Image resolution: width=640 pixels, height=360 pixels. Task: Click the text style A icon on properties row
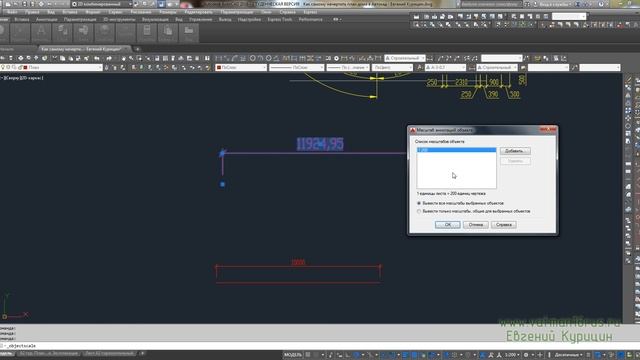[420, 67]
